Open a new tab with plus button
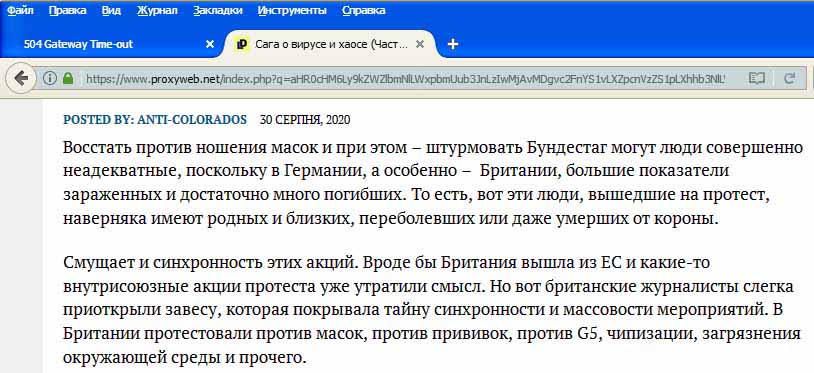The height and width of the screenshot is (373, 814). (x=453, y=45)
